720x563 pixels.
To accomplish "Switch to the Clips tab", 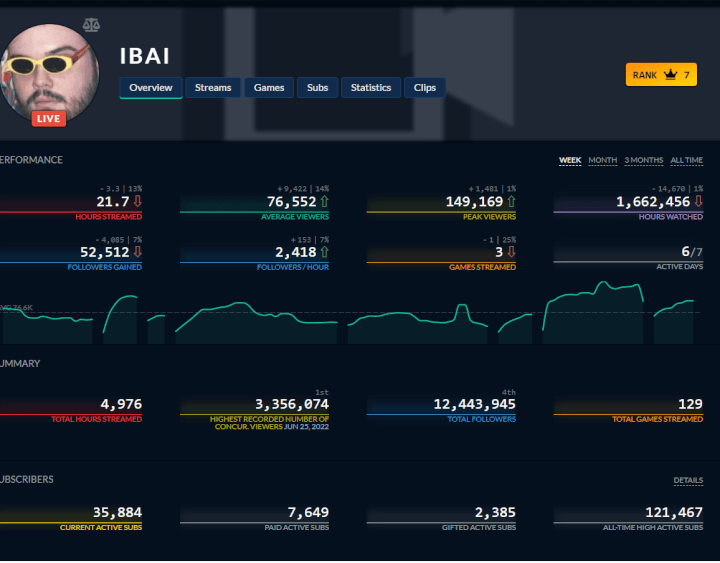I will click(x=425, y=87).
